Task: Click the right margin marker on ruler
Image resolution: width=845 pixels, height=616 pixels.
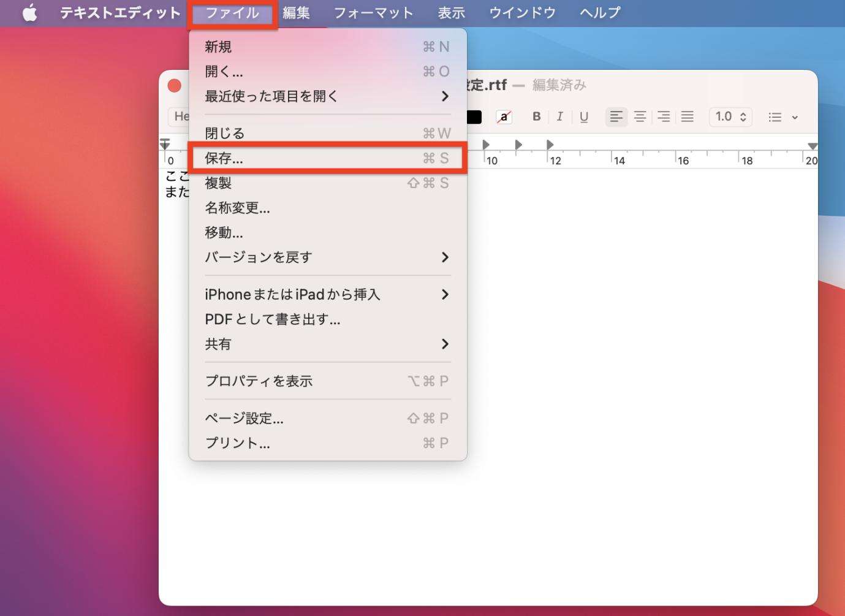Action: 812,146
